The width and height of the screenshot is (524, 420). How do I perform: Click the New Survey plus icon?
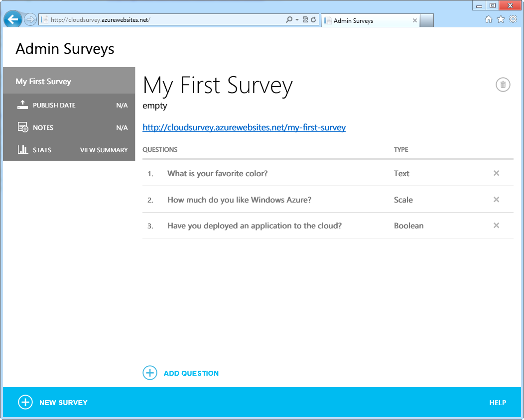25,402
